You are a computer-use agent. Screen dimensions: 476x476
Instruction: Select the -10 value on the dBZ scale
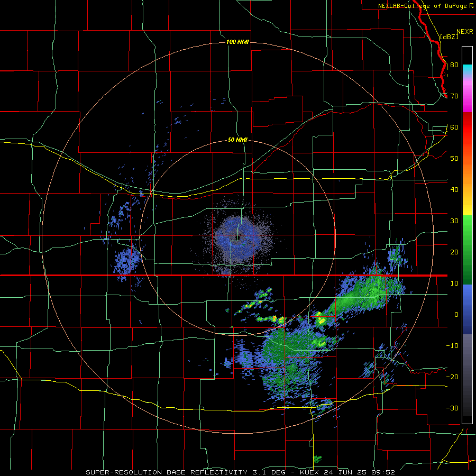tap(452, 346)
